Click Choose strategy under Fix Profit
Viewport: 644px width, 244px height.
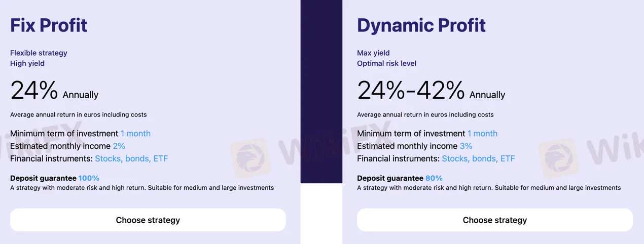(148, 220)
